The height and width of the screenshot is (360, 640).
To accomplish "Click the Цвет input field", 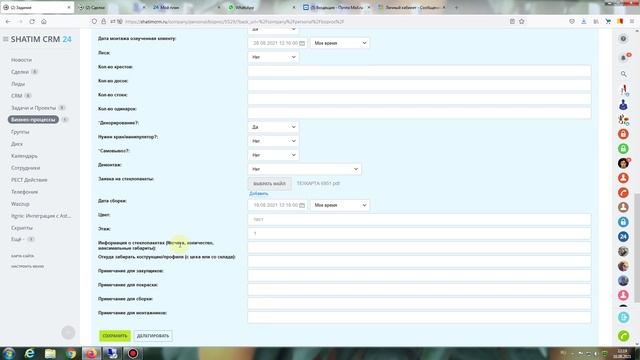I will 419,219.
